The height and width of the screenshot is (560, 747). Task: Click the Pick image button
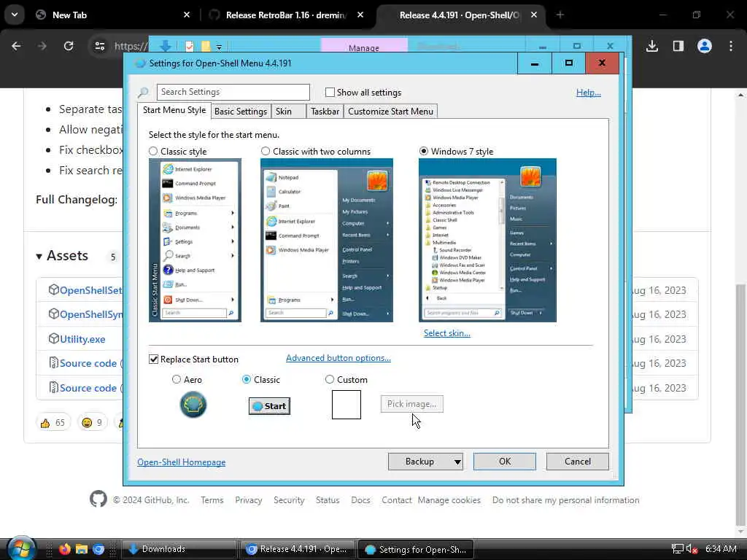411,404
